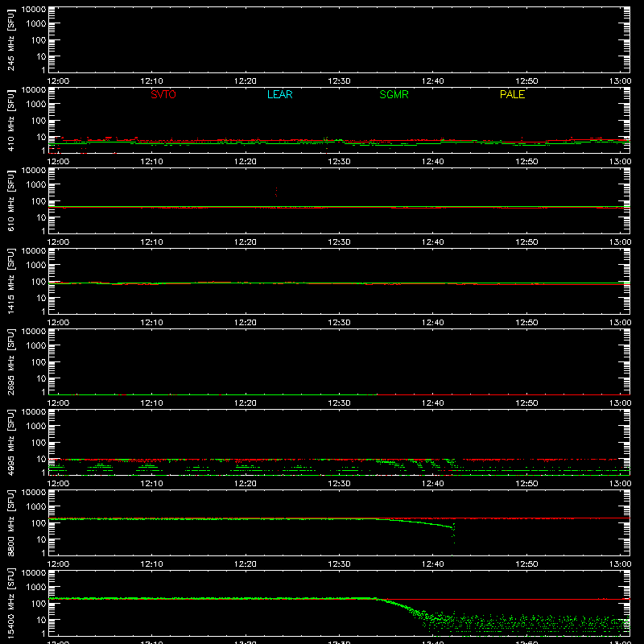Select the 245 MHz [SFU] axis title
The width and height of the screenshot is (644, 644).
tap(10, 39)
